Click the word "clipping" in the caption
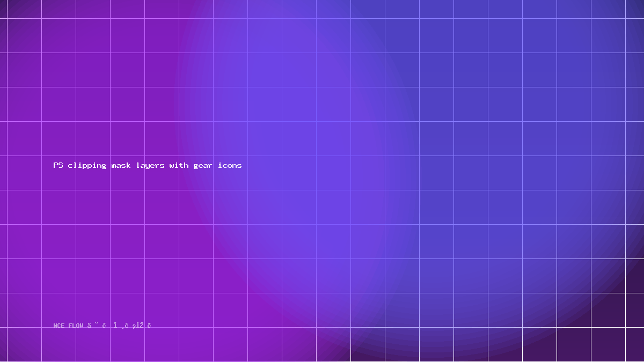Viewport: 644px width, 362px height. click(x=87, y=166)
